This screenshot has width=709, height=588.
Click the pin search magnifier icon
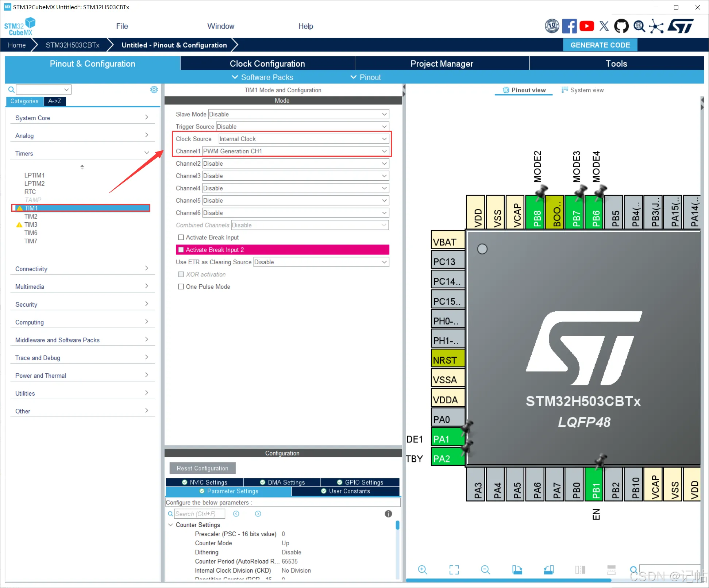coord(634,570)
